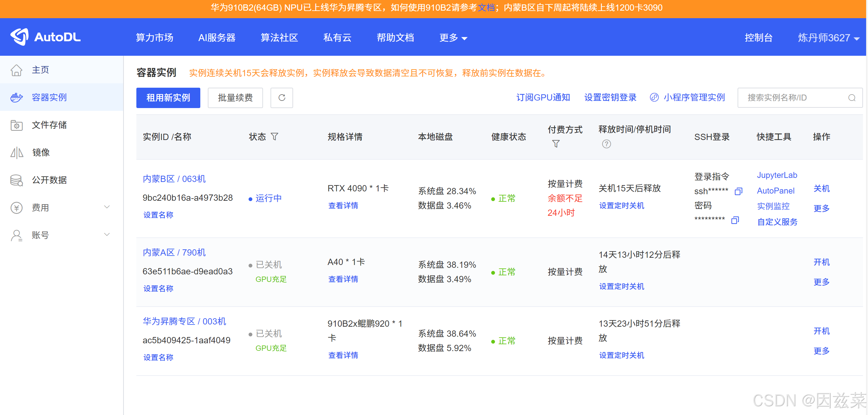Click the refresh icon button
This screenshot has width=868, height=415.
281,98
